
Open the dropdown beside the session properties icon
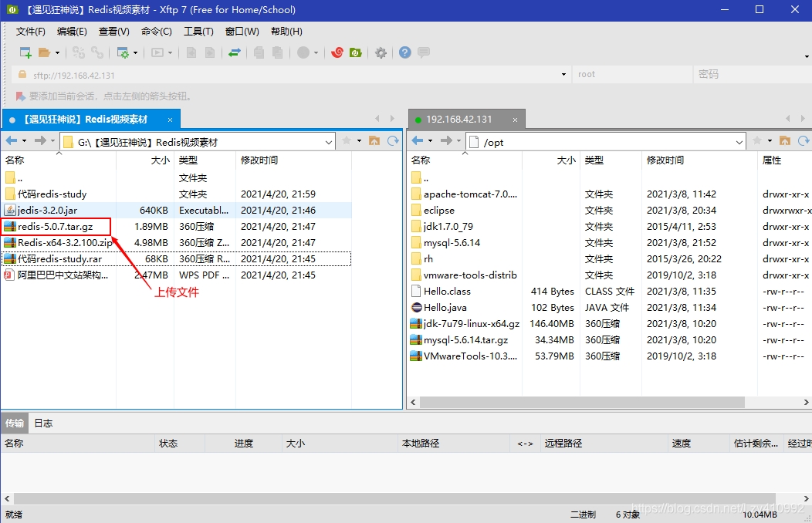[x=136, y=52]
